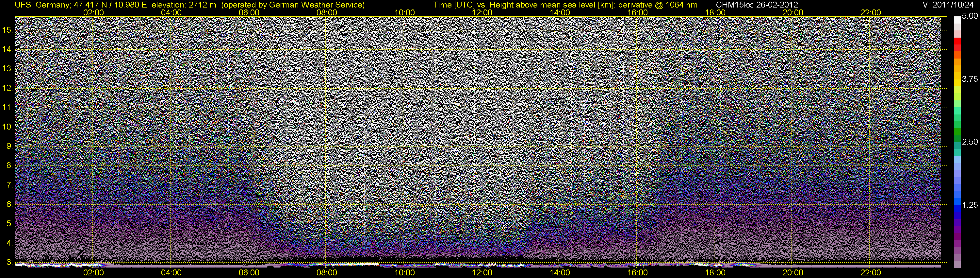Click the 12:00 label on top axis
980x278 pixels.
[x=482, y=12]
